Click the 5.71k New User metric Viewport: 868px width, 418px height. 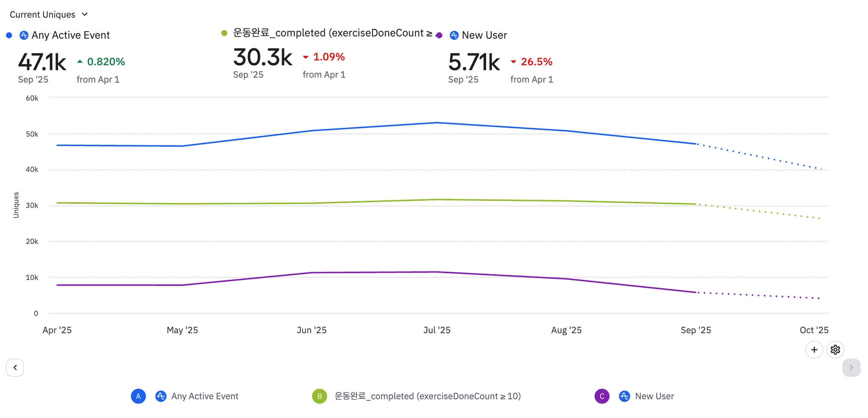coord(474,62)
